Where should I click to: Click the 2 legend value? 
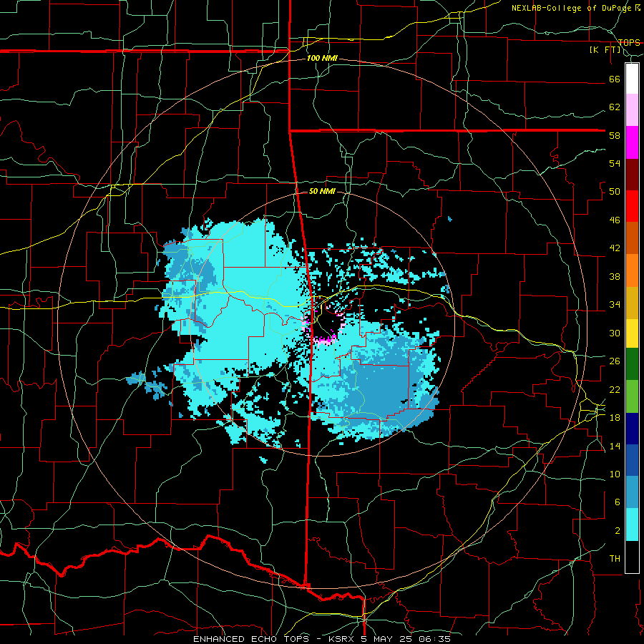pyautogui.click(x=617, y=530)
